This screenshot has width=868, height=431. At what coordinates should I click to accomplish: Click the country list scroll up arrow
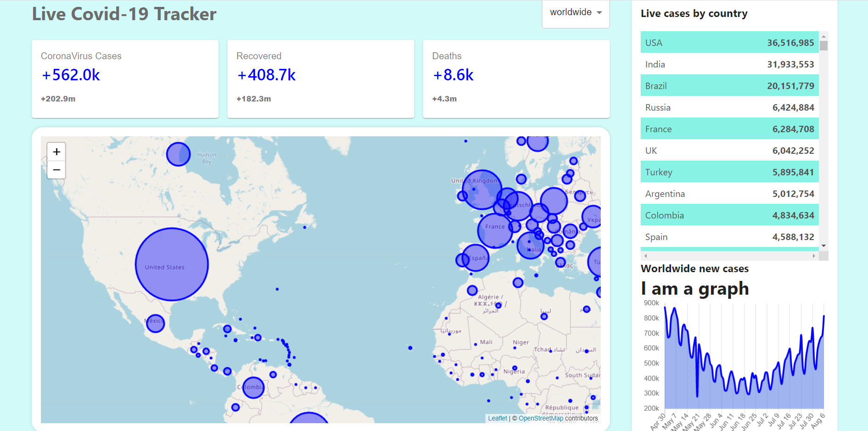pos(823,36)
